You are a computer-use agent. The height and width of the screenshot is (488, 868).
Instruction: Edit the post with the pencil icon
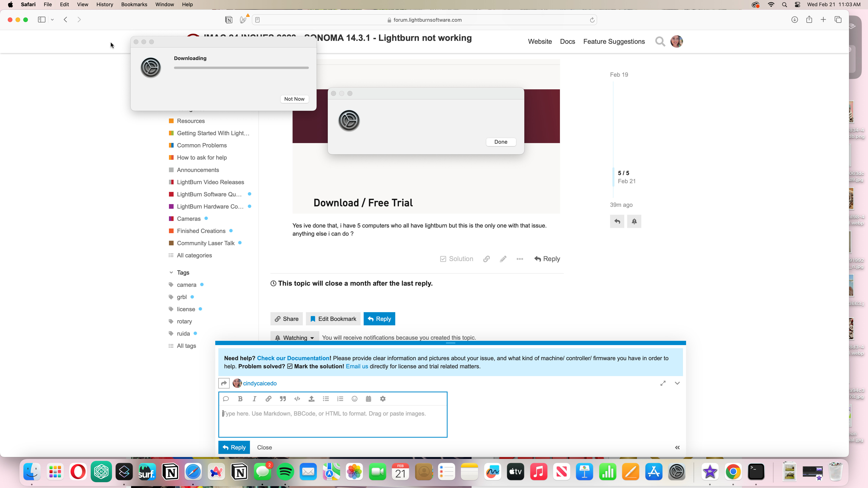(503, 259)
